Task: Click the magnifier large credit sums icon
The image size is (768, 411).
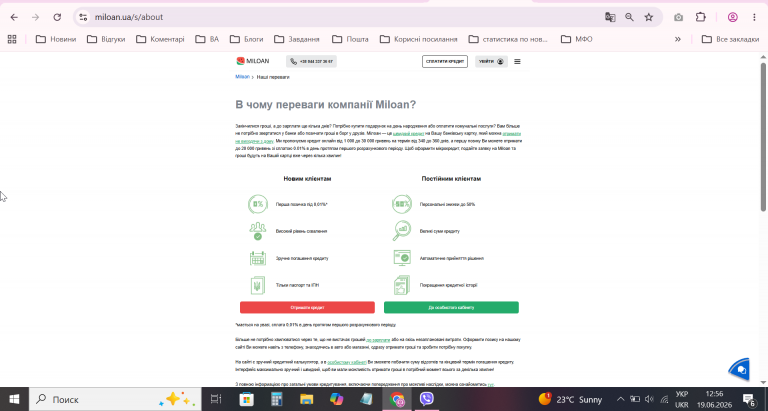Action: click(x=402, y=231)
